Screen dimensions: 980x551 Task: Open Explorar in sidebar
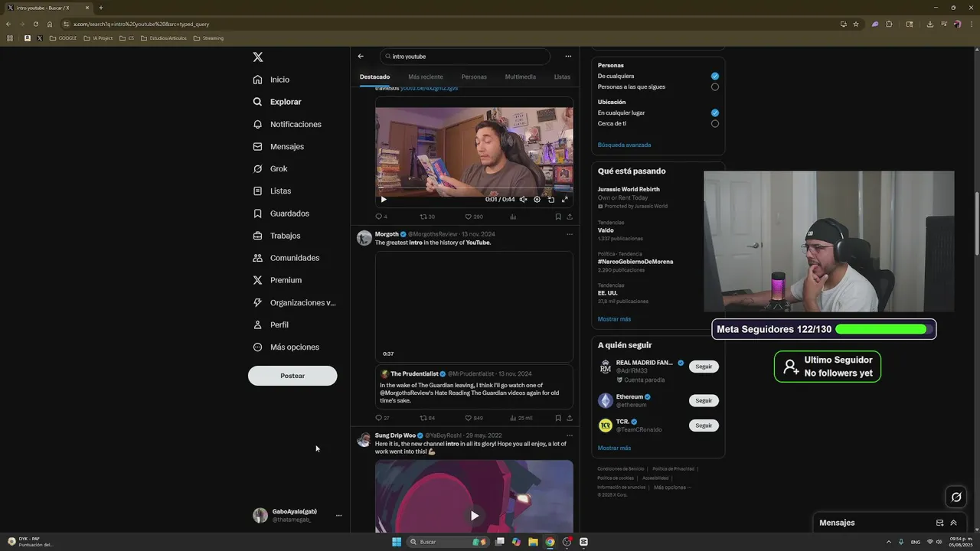pyautogui.click(x=277, y=102)
